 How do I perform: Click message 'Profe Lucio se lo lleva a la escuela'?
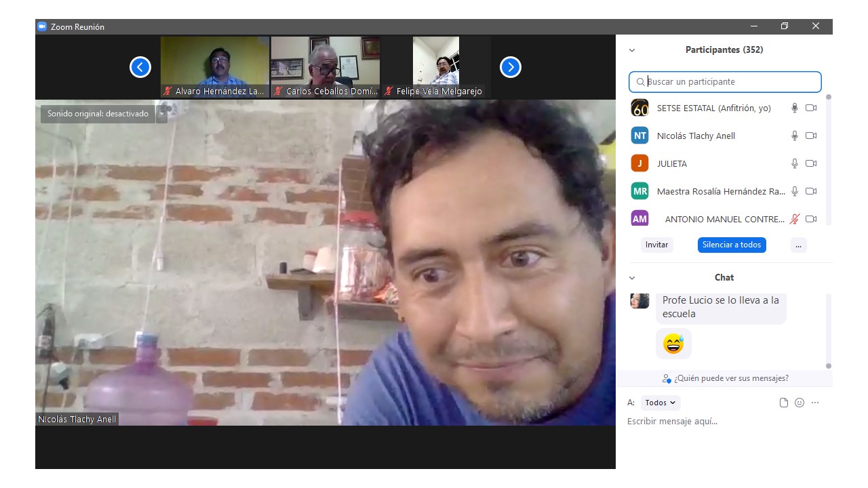721,307
